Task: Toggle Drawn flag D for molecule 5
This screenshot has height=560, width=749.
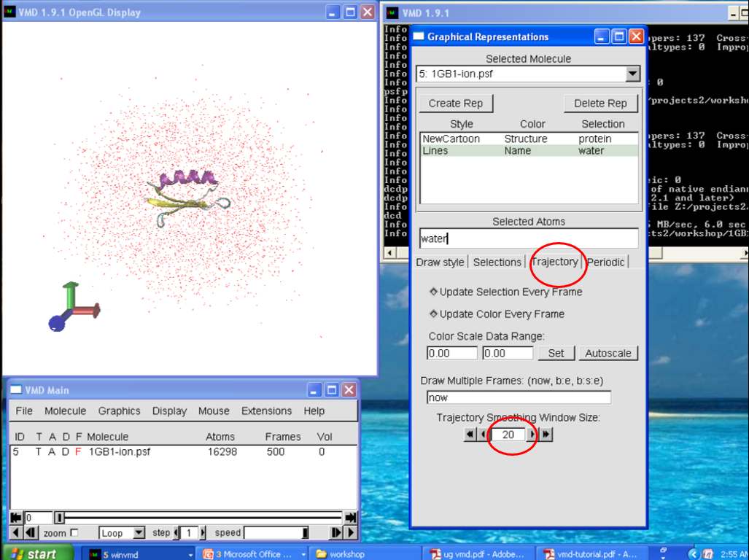Action: click(65, 451)
